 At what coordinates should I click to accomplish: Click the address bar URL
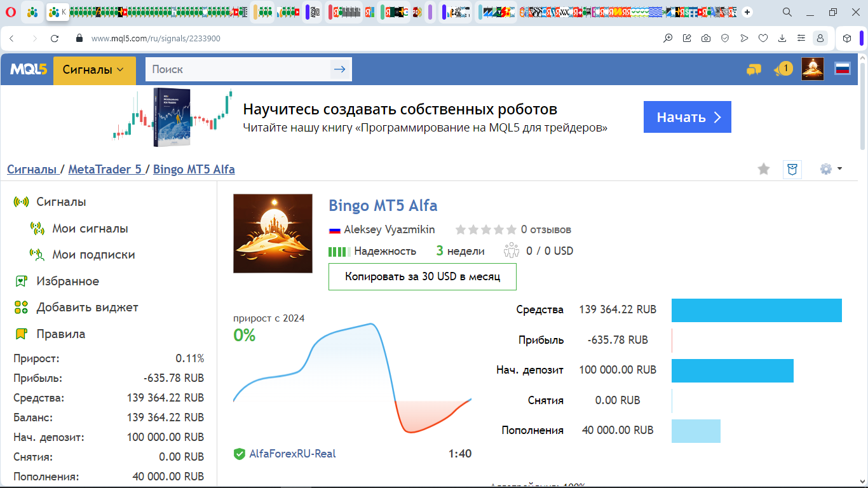click(156, 38)
